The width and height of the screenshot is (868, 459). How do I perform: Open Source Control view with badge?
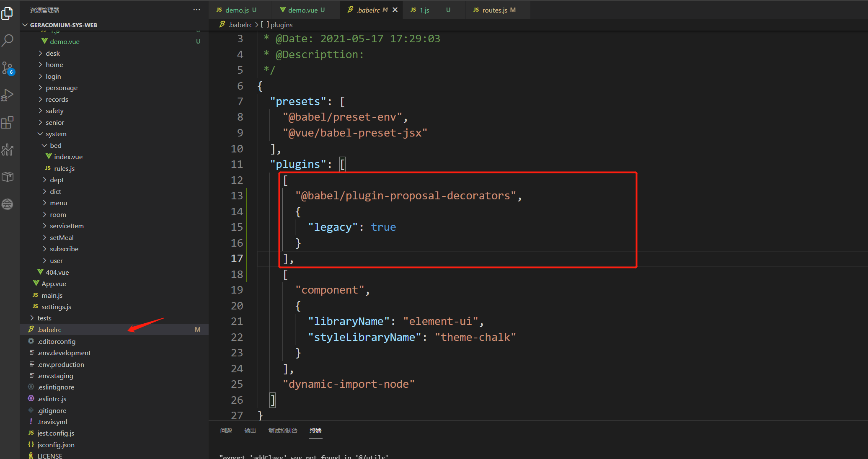(8, 68)
